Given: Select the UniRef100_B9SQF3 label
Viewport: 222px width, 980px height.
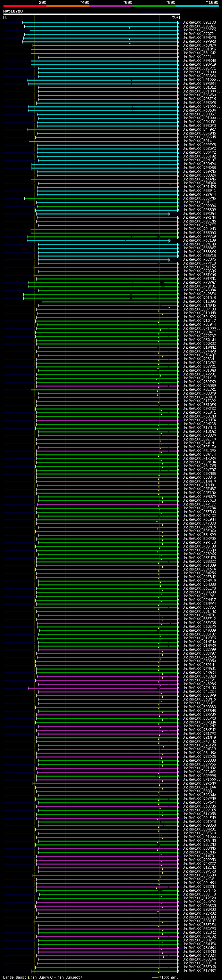Looking at the screenshot, I should (x=199, y=125).
